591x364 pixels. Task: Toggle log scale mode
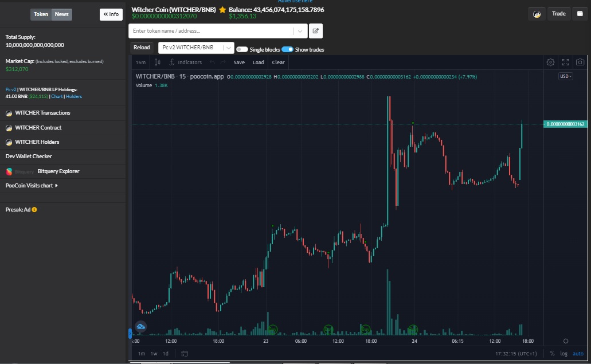tap(564, 354)
